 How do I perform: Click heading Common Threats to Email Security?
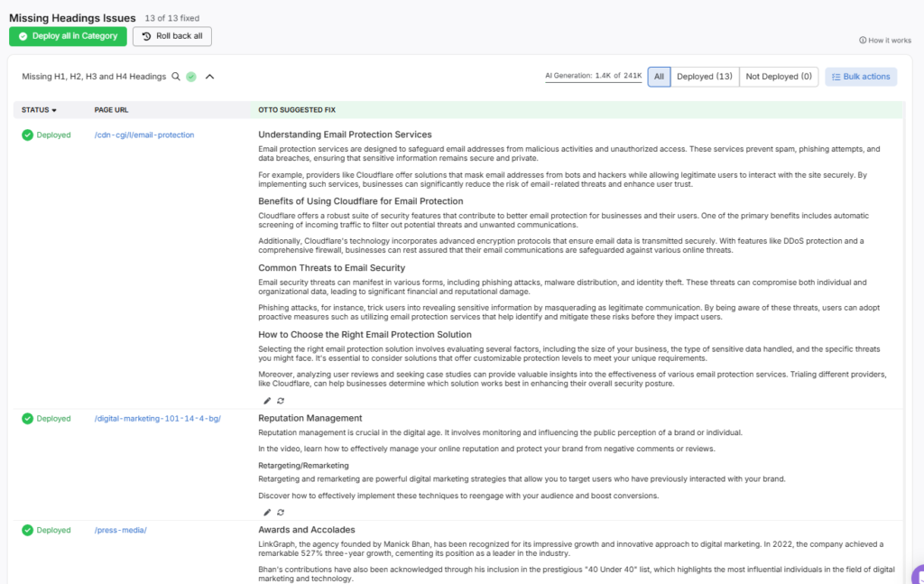pyautogui.click(x=332, y=267)
